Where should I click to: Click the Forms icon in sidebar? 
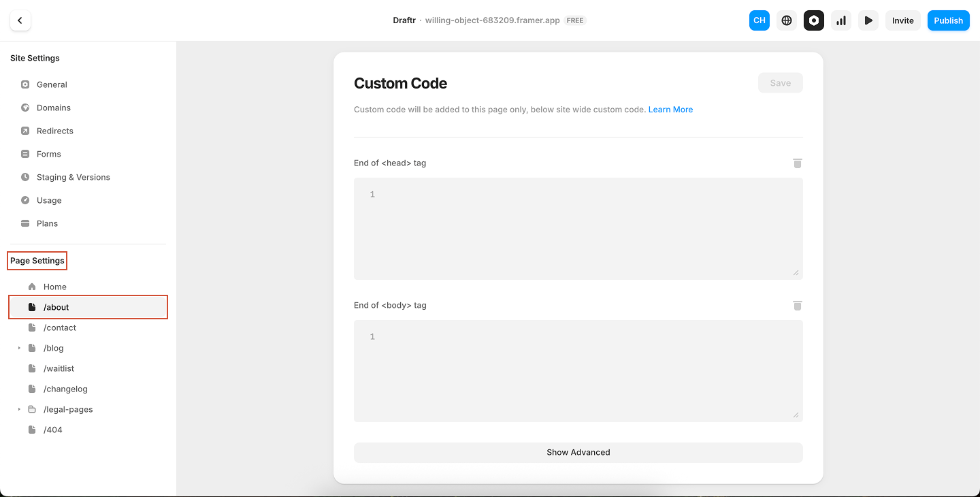pyautogui.click(x=25, y=154)
